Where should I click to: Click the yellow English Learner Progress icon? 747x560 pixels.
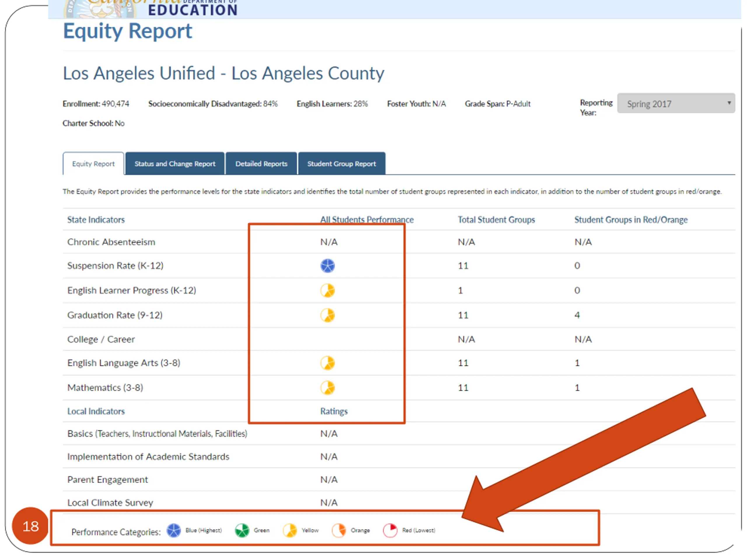tap(327, 290)
